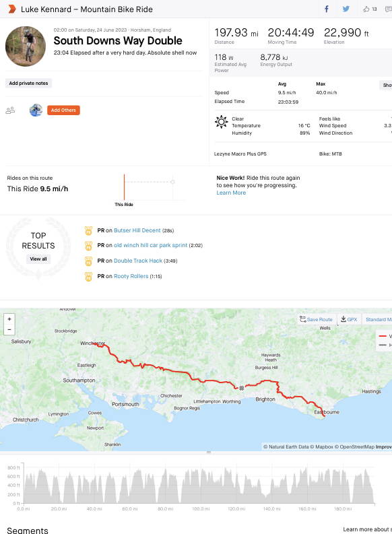Click the This Ride marker on chart
Screen dimensions: 392x534
(x=125, y=187)
